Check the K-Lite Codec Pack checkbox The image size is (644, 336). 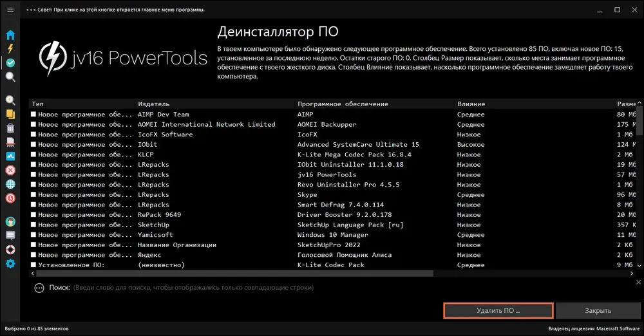33,265
